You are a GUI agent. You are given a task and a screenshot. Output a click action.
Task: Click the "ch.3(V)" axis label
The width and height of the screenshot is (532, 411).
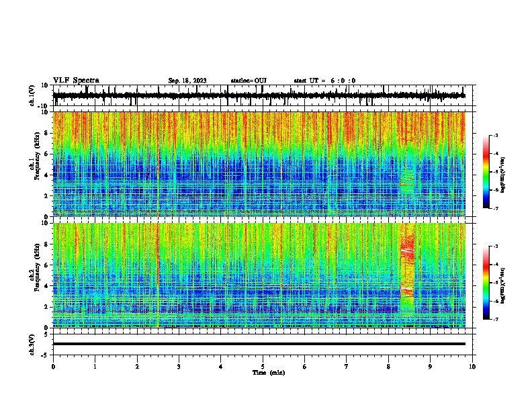tap(32, 345)
